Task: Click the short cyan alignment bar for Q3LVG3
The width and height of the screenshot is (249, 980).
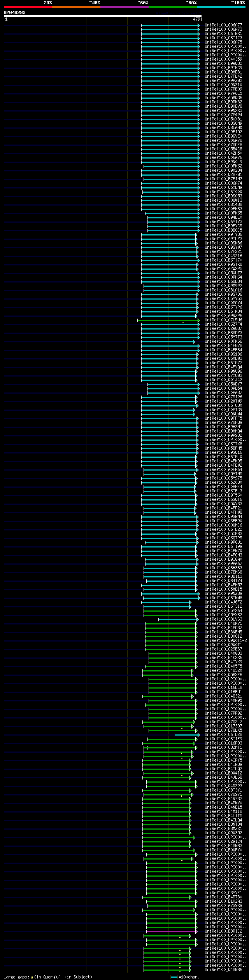Action: (178, 619)
